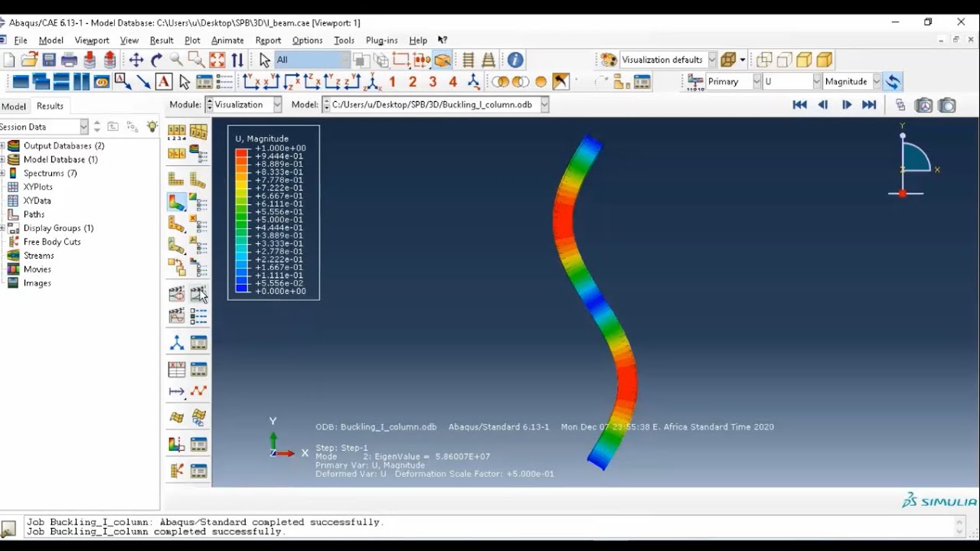
Task: Open the Module Visualization dropdown
Action: (x=277, y=105)
